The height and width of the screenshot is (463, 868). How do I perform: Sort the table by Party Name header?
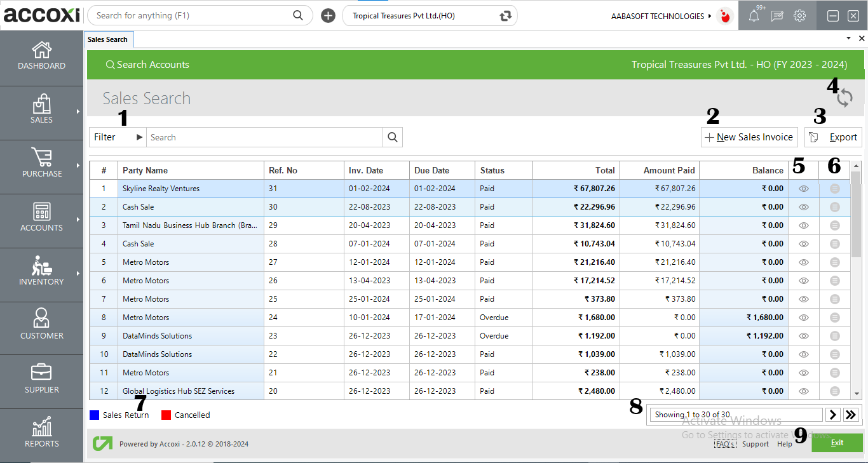[191, 170]
